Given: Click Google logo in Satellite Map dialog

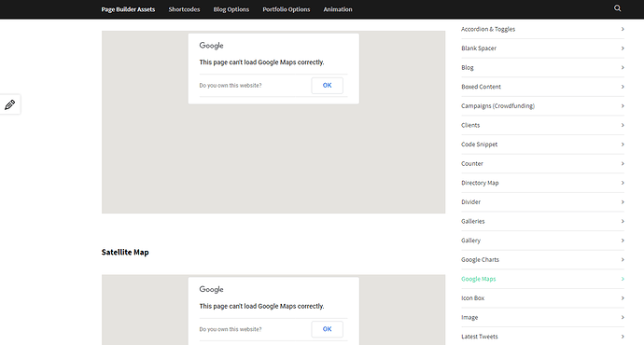Looking at the screenshot, I should tap(211, 289).
